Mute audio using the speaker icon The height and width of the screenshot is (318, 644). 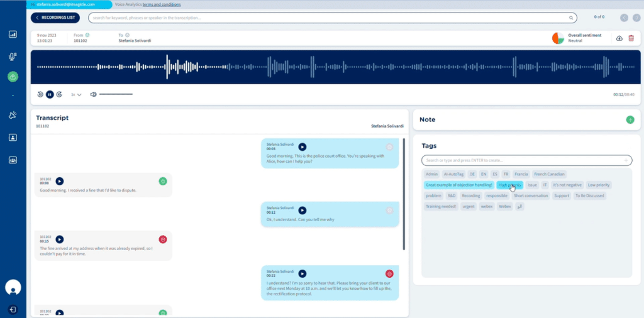tap(93, 94)
